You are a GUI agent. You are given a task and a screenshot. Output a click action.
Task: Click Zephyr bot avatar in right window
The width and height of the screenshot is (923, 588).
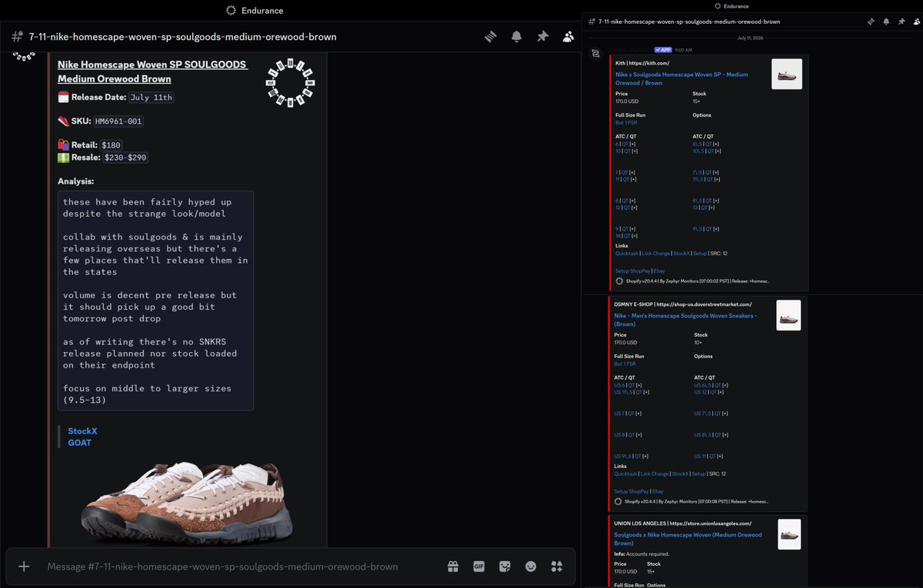click(595, 53)
